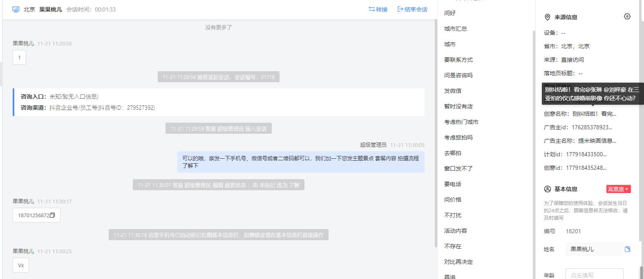The height and width of the screenshot is (279, 644).
Task: Select quick reply 要联系方式
Action: pyautogui.click(x=458, y=60)
